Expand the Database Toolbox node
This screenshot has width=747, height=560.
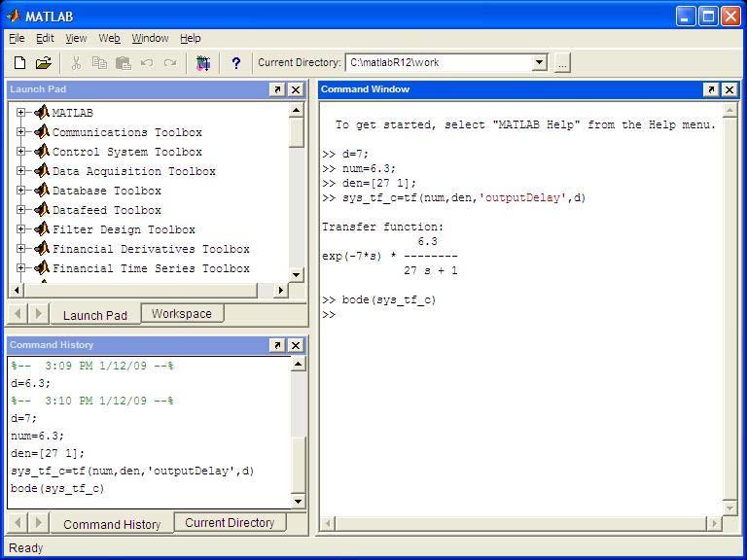(x=20, y=191)
